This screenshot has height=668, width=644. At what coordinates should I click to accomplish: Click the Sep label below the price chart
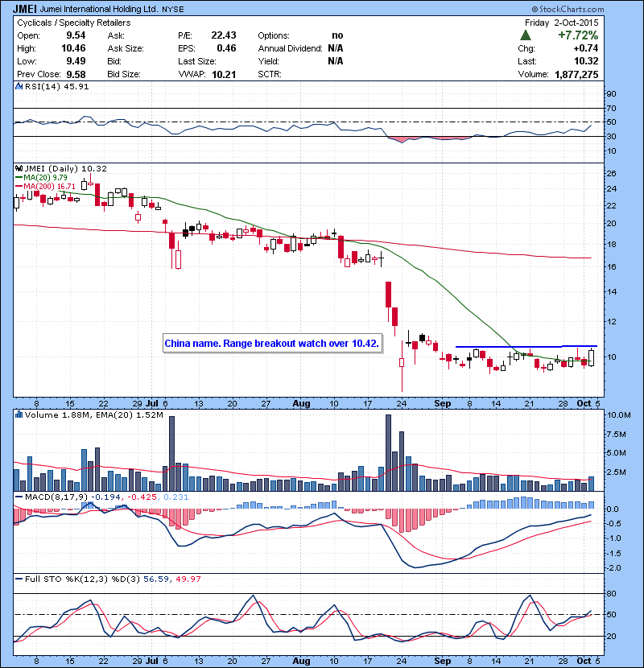[443, 403]
